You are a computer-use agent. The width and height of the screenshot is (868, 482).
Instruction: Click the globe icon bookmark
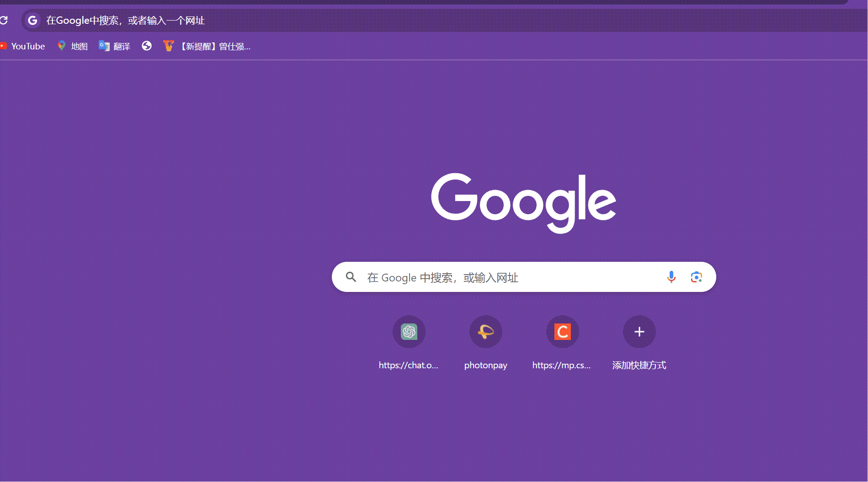pos(147,46)
